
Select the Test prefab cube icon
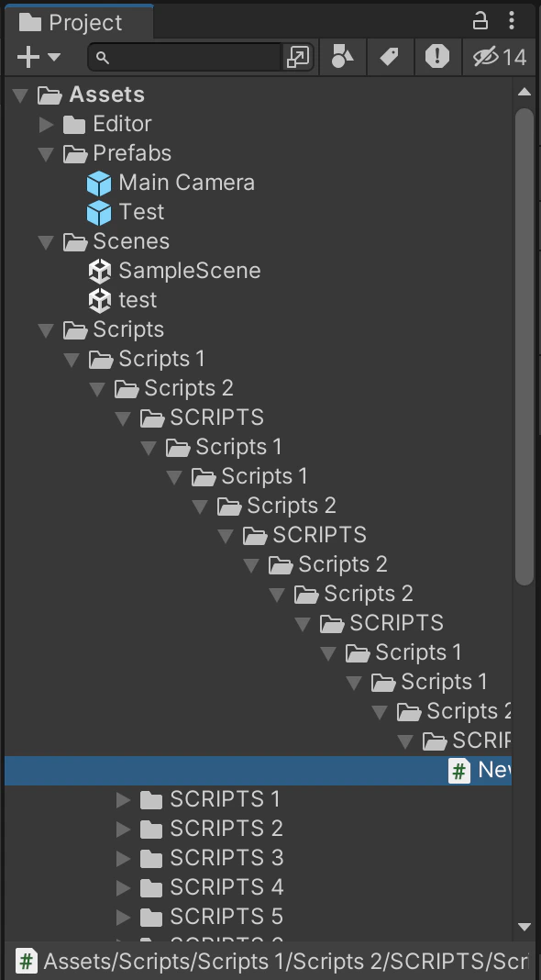point(99,213)
